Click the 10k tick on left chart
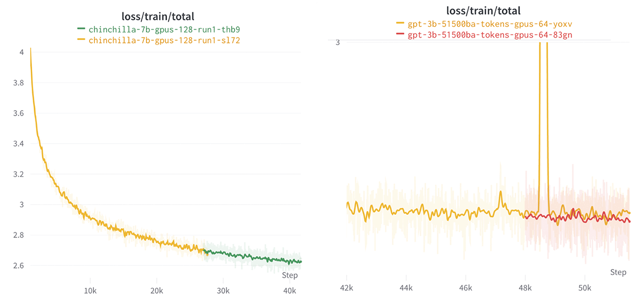Image resolution: width=644 pixels, height=304 pixels. pyautogui.click(x=90, y=291)
